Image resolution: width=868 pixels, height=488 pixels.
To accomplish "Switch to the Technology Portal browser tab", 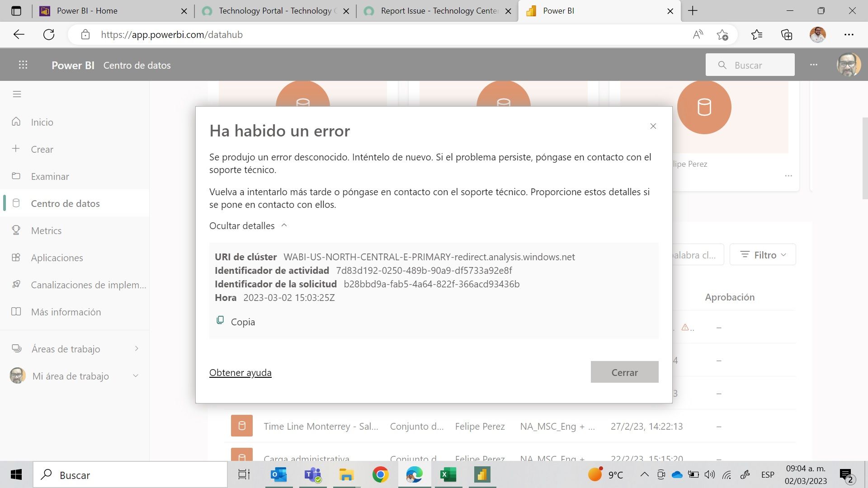I will 275,11.
